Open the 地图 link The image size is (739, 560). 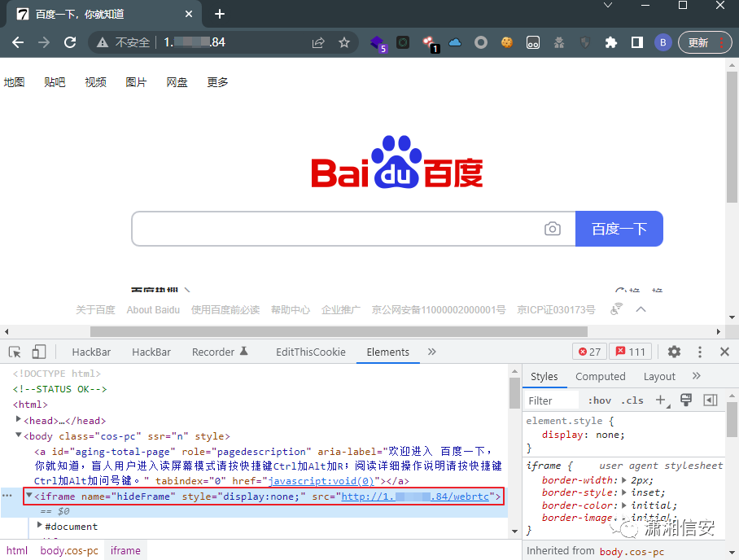pos(14,82)
